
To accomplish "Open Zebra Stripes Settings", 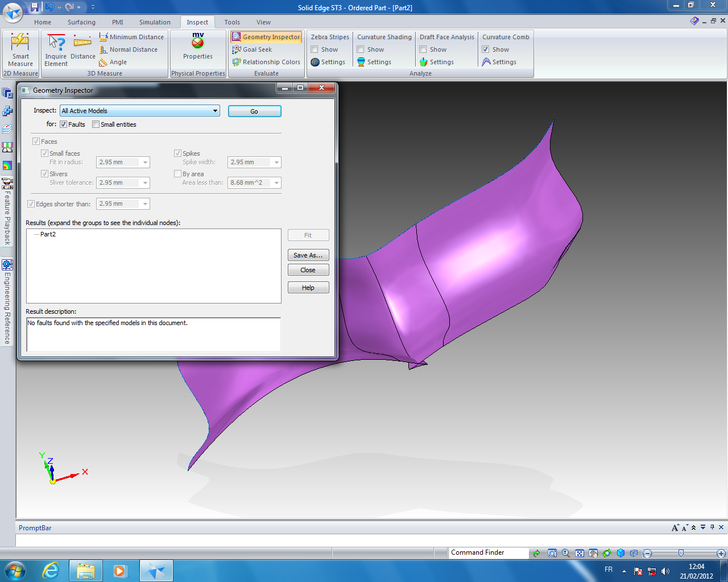I will [328, 62].
